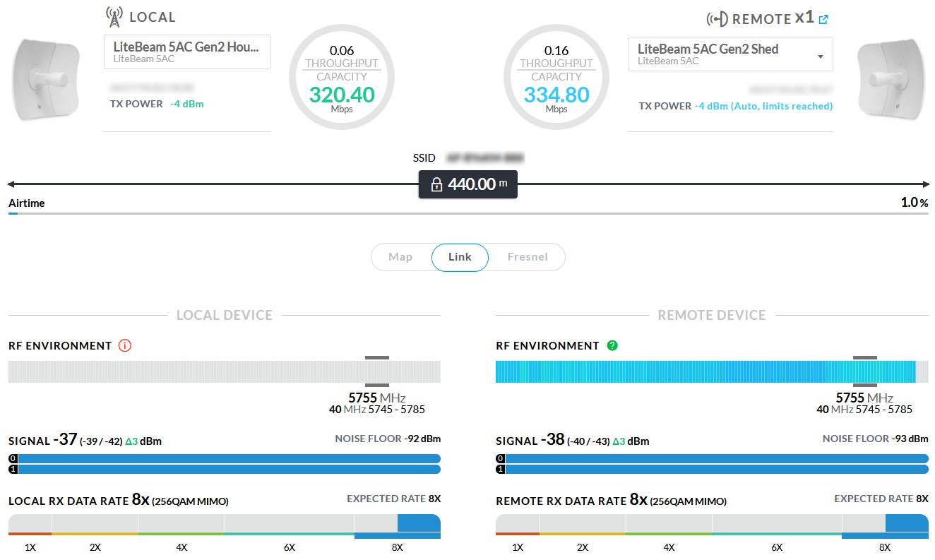Click the local RF environment spectrum bar

click(x=224, y=372)
